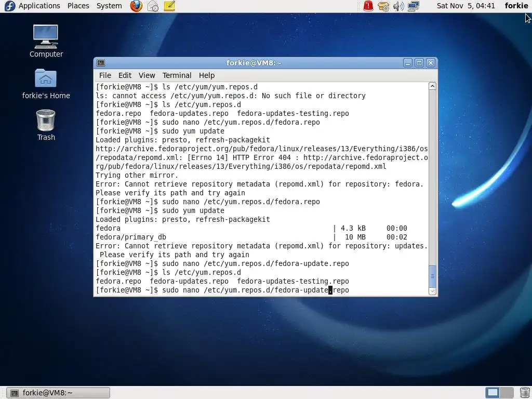The width and height of the screenshot is (532, 399).
Task: Click the terminal scrollbar down arrow
Action: click(432, 291)
